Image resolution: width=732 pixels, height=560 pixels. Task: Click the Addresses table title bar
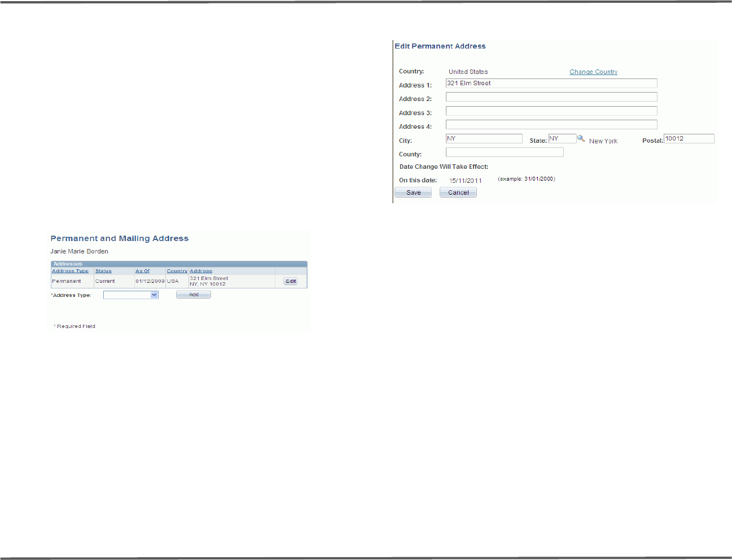click(179, 264)
